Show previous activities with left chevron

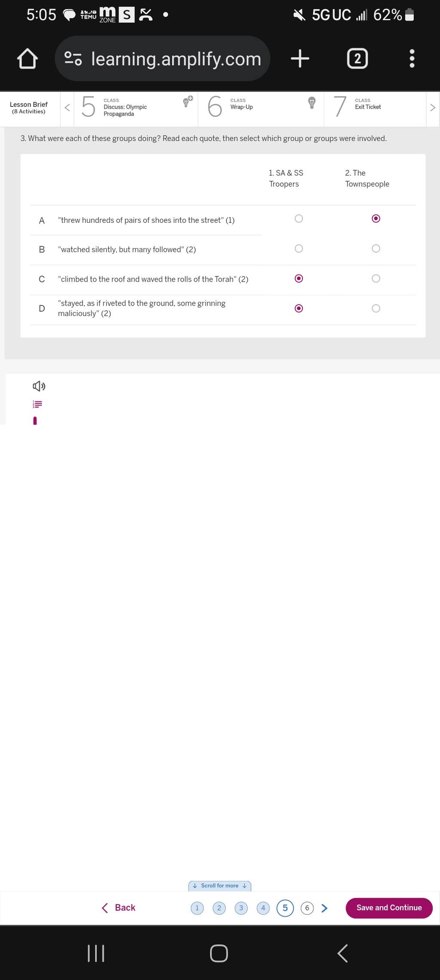67,108
